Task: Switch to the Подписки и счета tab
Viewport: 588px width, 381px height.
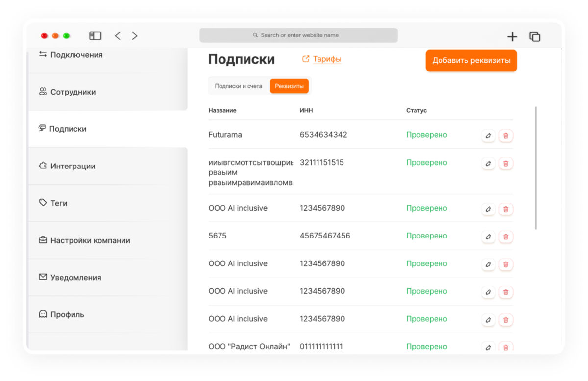Action: coord(239,86)
